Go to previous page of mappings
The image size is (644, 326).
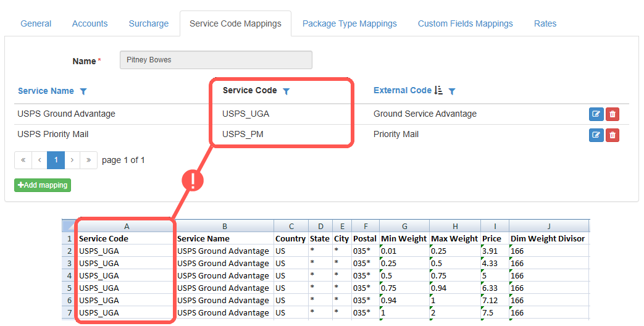coord(40,160)
